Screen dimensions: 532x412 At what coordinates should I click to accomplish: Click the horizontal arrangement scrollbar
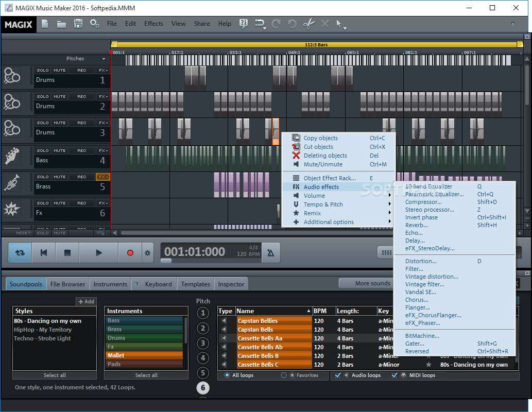(258, 233)
